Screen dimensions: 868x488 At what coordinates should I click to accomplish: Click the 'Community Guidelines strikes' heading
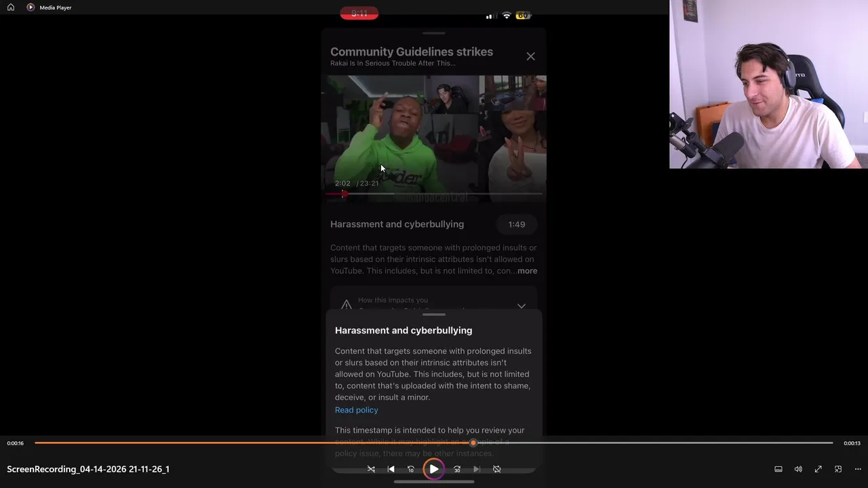tap(412, 52)
